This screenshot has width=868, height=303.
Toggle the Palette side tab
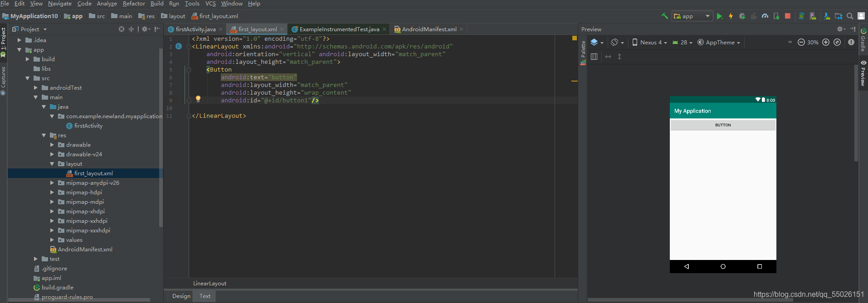pos(583,53)
